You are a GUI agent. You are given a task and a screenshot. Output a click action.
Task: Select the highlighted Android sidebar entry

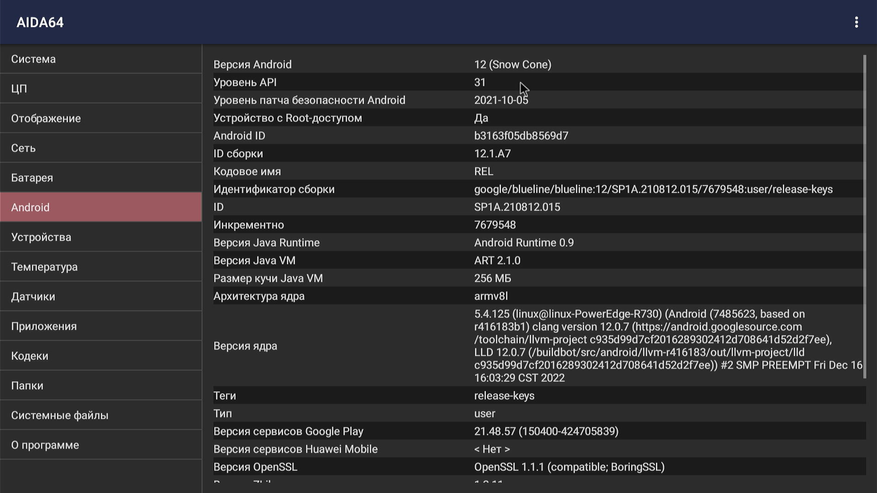(x=101, y=207)
